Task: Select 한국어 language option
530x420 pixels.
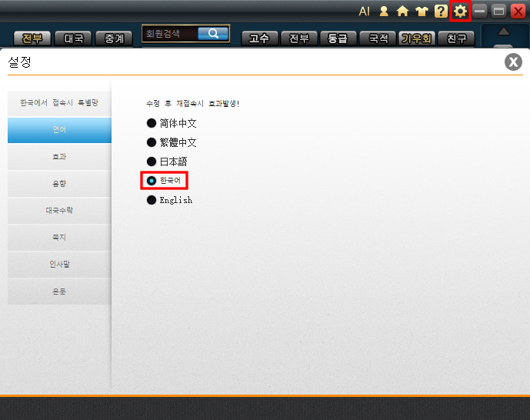Action: [164, 181]
